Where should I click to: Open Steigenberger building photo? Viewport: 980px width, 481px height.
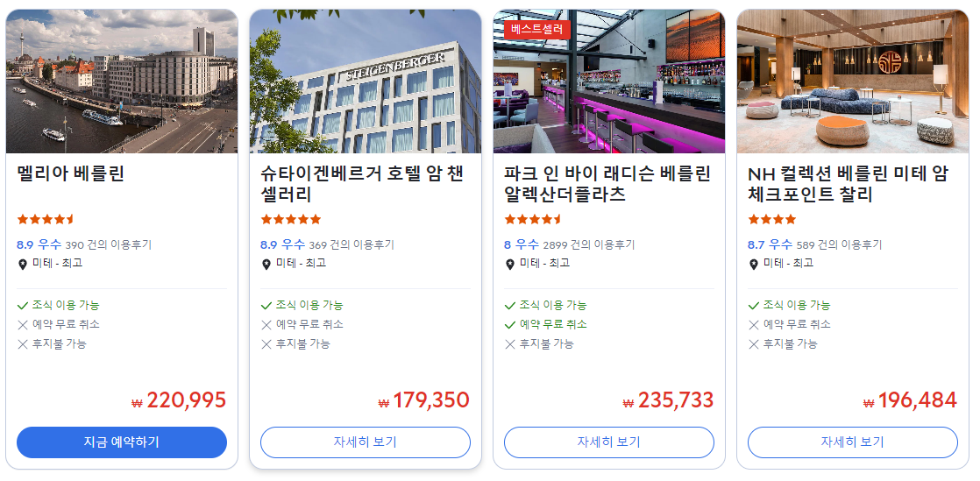click(366, 81)
